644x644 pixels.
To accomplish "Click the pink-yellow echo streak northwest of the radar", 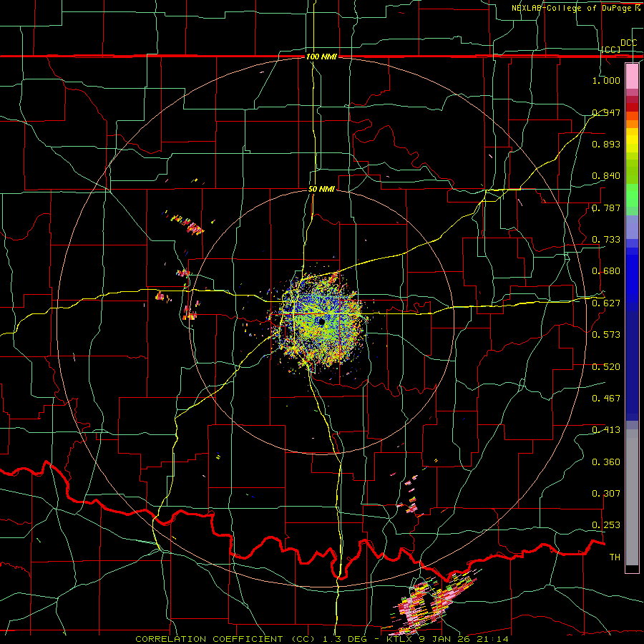I will pyautogui.click(x=187, y=224).
